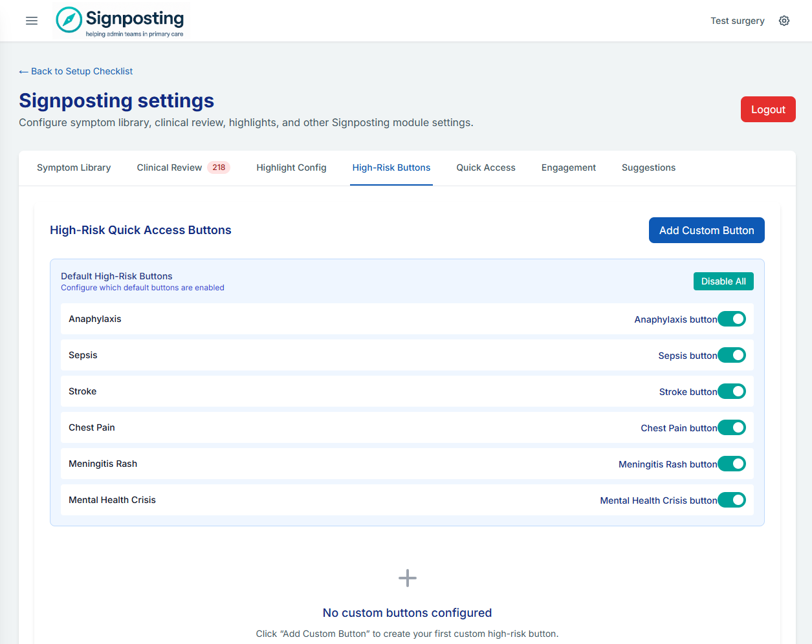Viewport: 812px width, 644px height.
Task: Switch to the Symptom Library tab
Action: [74, 167]
